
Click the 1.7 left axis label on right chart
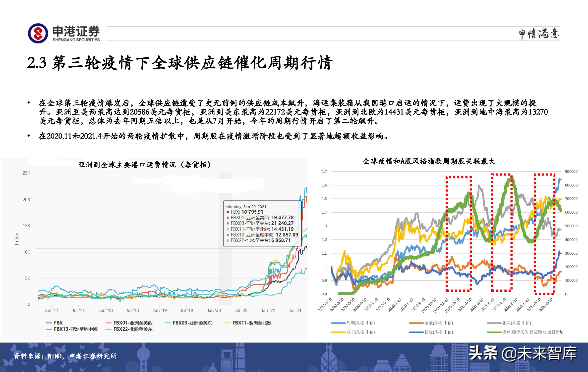click(324, 172)
